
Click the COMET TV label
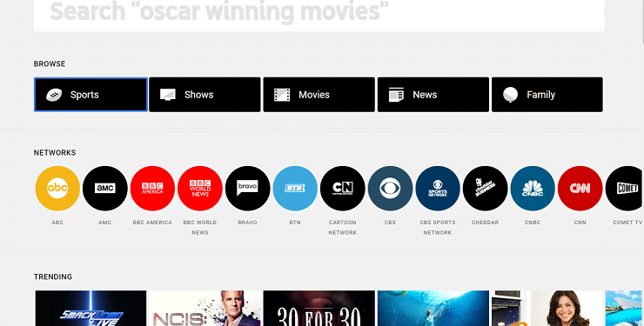(627, 223)
